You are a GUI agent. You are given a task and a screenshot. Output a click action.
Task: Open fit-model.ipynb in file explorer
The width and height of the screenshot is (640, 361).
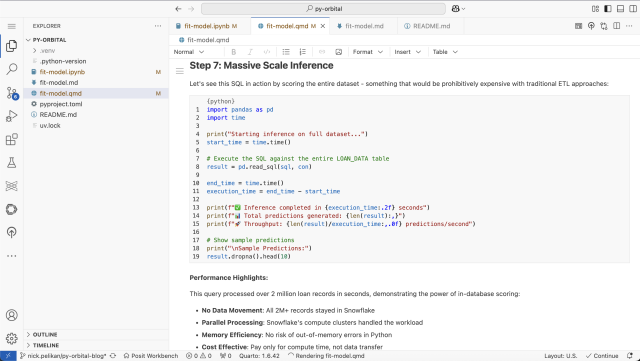[x=96, y=72]
